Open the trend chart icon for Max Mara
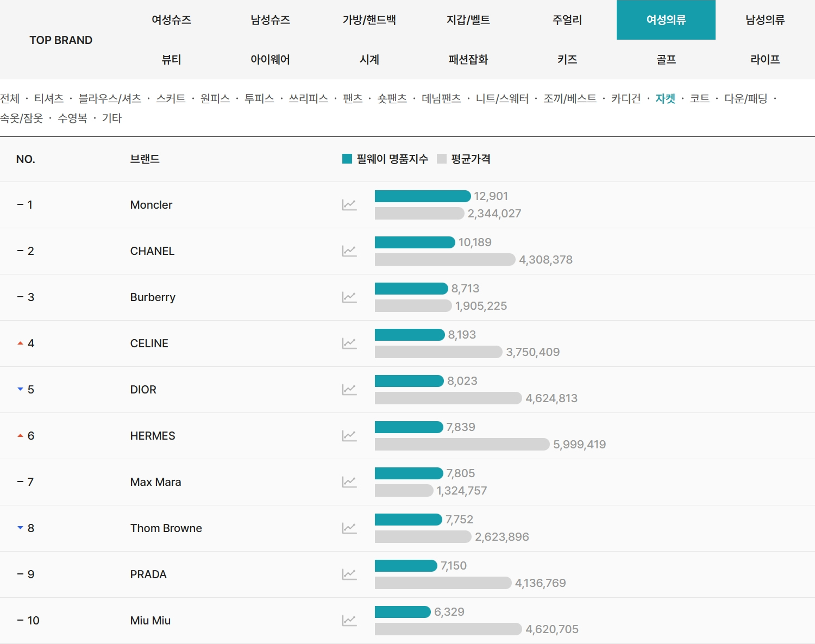 click(x=349, y=482)
